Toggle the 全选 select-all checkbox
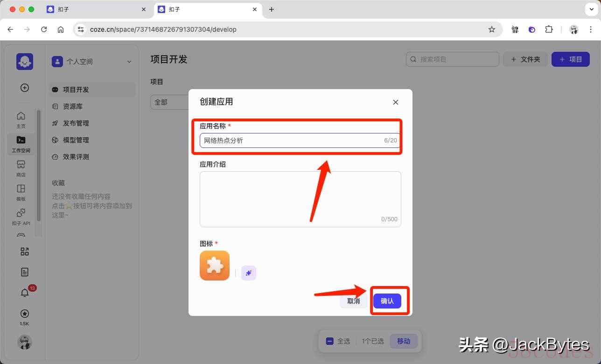The height and width of the screenshot is (364, 601). point(329,341)
